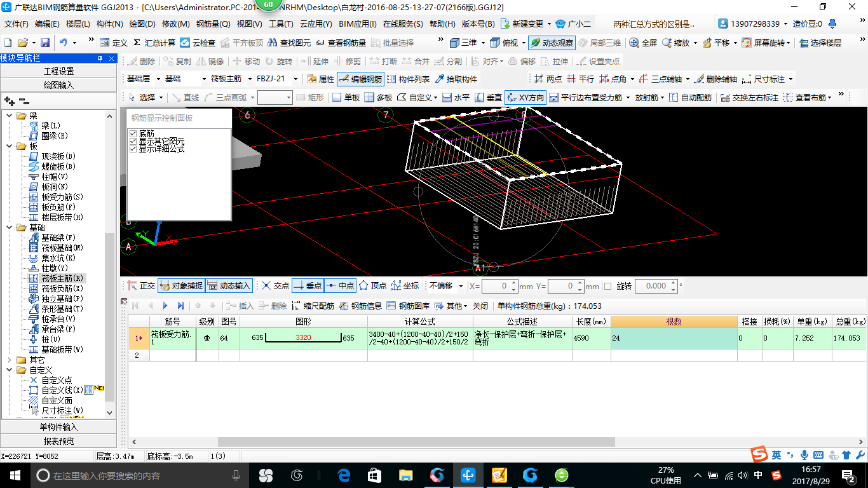Toggle 编辑钢筋 edit rebar panel
The height and width of the screenshot is (488, 868).
coord(360,79)
